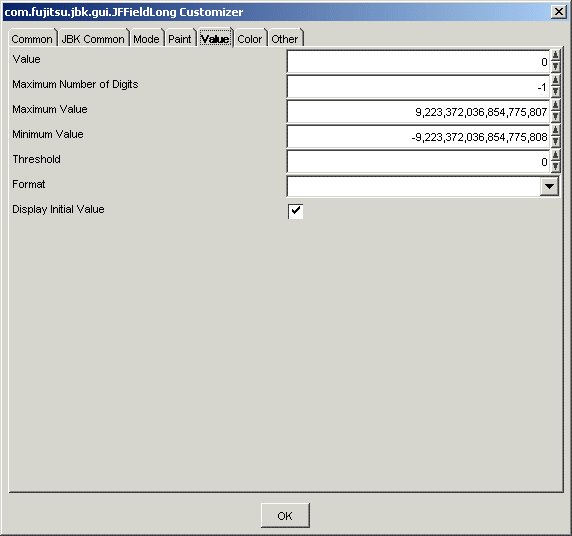The width and height of the screenshot is (572, 536).
Task: Click the Maximum Value input field
Action: pyautogui.click(x=418, y=111)
